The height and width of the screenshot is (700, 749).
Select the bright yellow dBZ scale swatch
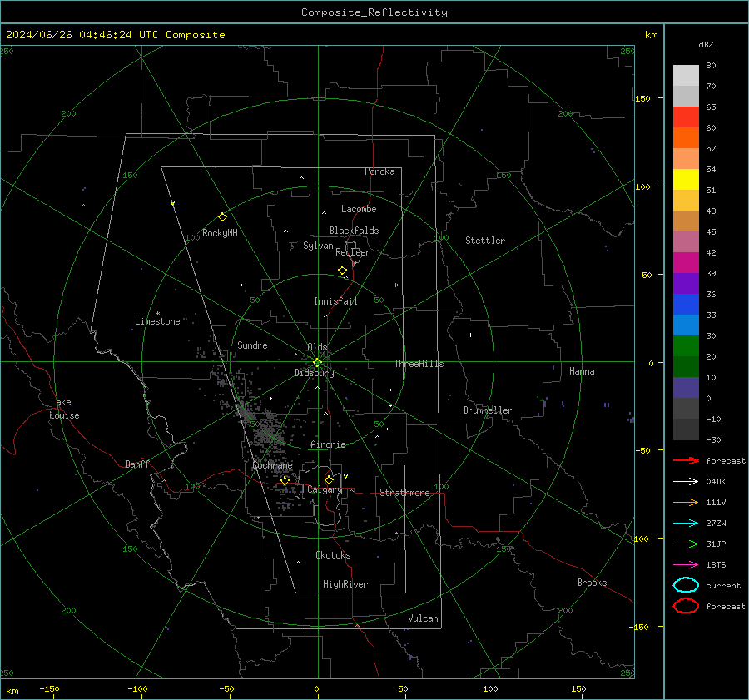coord(686,180)
